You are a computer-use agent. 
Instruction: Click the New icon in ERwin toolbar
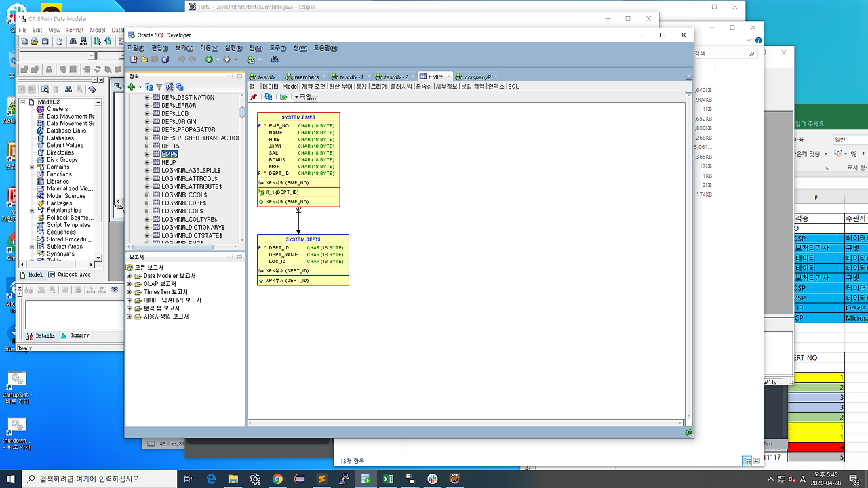pos(24,41)
